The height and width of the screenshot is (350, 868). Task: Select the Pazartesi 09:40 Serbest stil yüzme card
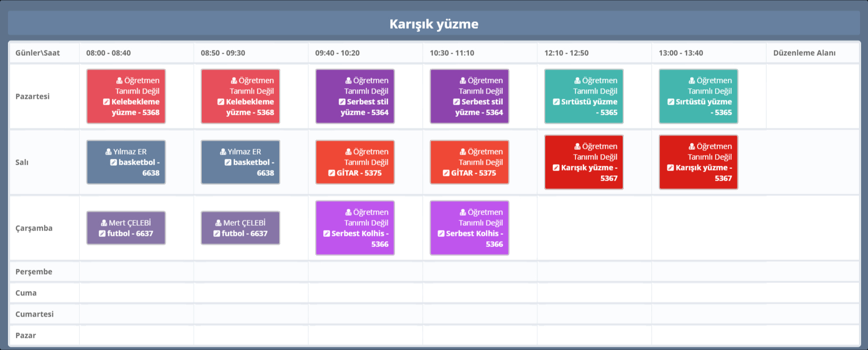click(x=355, y=96)
